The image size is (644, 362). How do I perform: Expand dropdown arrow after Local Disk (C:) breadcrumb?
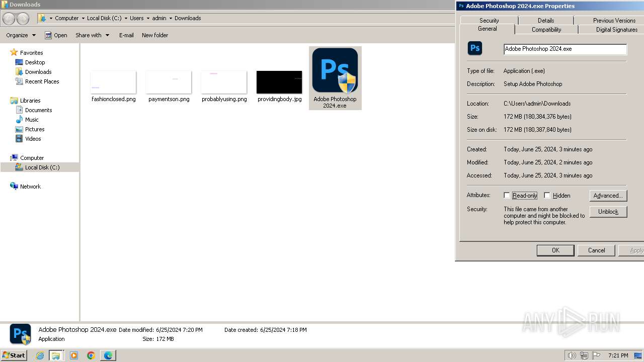click(126, 18)
